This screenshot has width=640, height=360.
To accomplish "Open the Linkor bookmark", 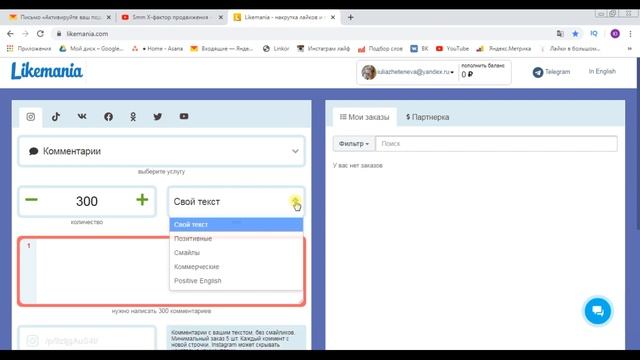I will click(x=276, y=49).
